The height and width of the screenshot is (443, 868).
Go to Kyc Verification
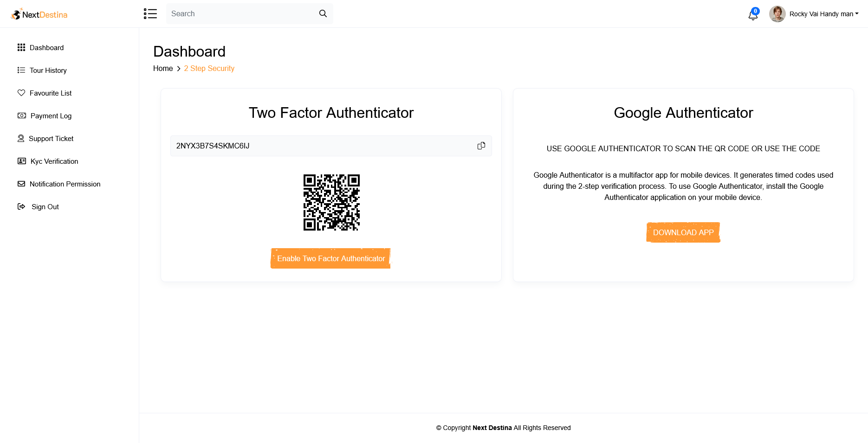point(54,161)
